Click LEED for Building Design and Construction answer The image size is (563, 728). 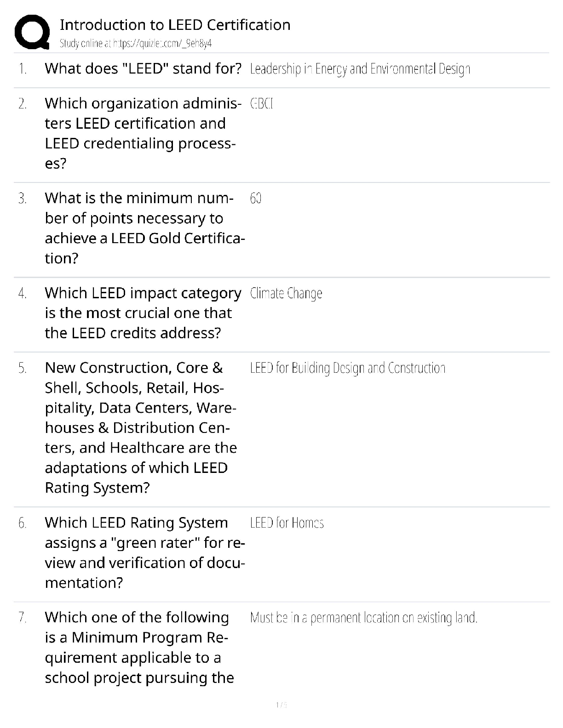348,368
